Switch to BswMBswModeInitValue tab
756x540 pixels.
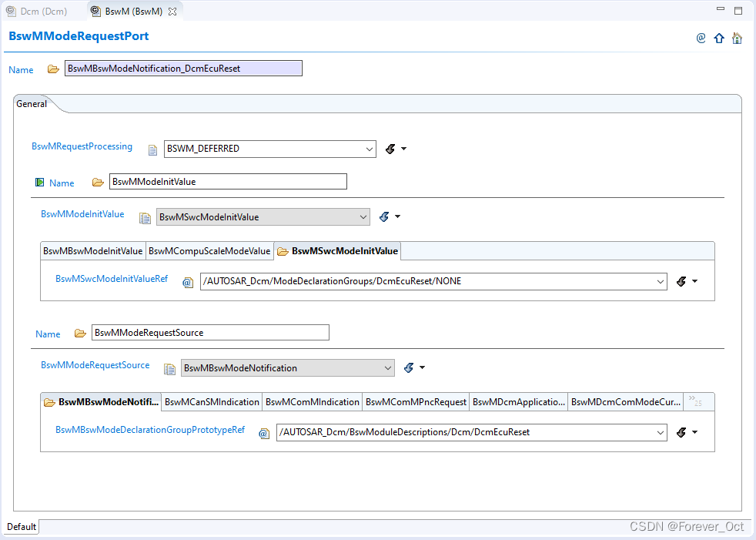[x=92, y=251]
